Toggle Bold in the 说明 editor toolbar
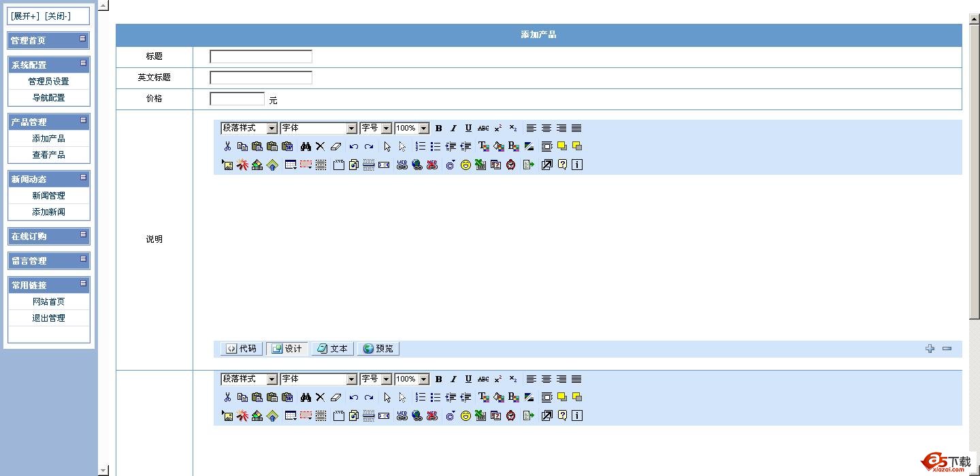The height and width of the screenshot is (476, 980). point(438,129)
